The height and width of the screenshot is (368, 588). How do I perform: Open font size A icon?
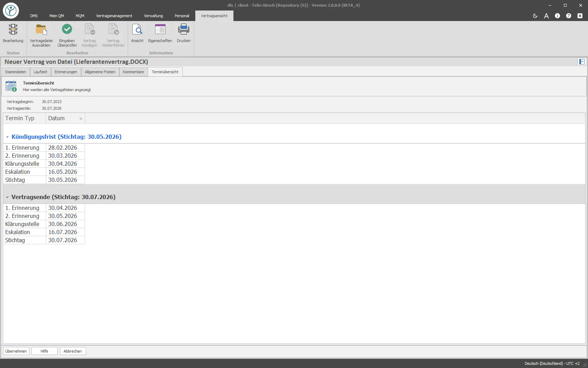tap(546, 16)
